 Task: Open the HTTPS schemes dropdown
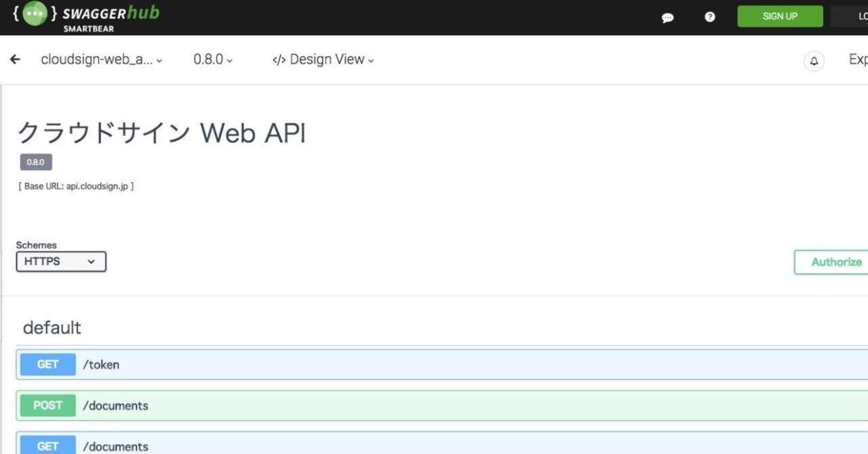click(61, 262)
